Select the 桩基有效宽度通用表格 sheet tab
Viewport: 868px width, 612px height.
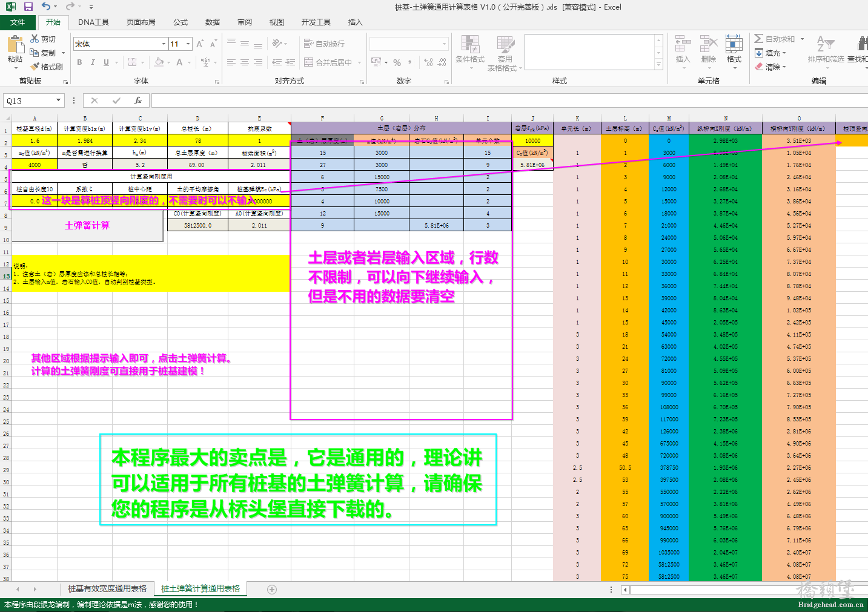click(107, 588)
